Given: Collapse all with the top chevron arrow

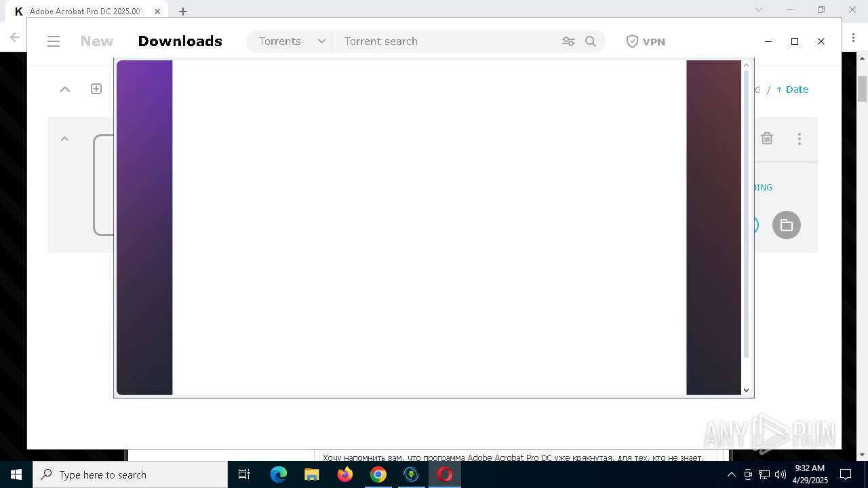Looking at the screenshot, I should point(65,89).
